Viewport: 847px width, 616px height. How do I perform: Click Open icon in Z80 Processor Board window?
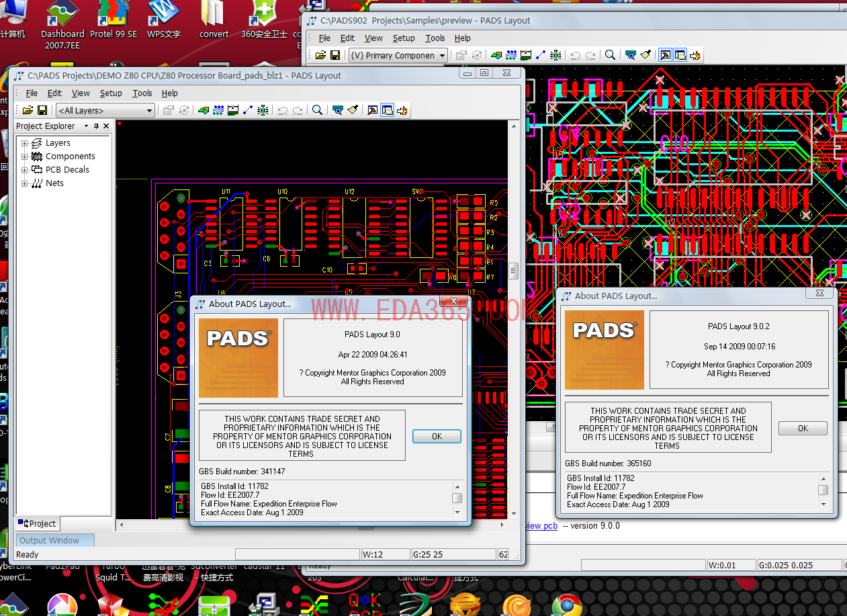pyautogui.click(x=28, y=110)
